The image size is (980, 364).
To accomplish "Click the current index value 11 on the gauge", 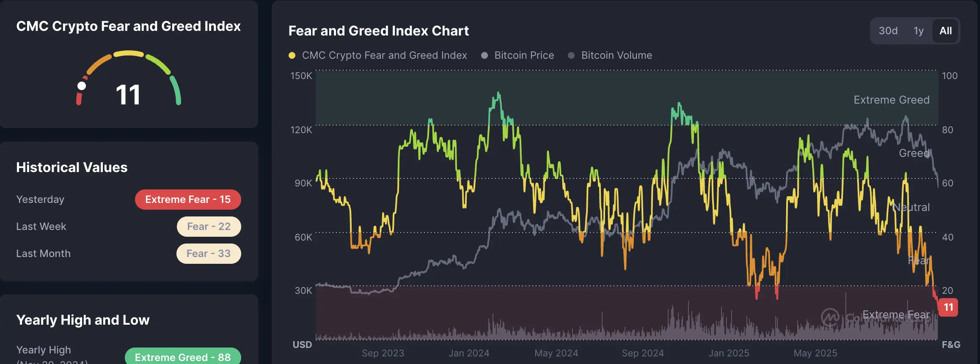I will coord(128,94).
